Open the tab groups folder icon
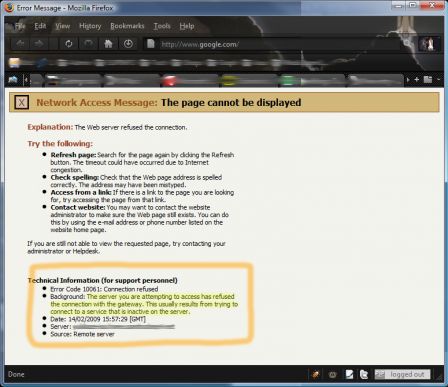 (428, 79)
